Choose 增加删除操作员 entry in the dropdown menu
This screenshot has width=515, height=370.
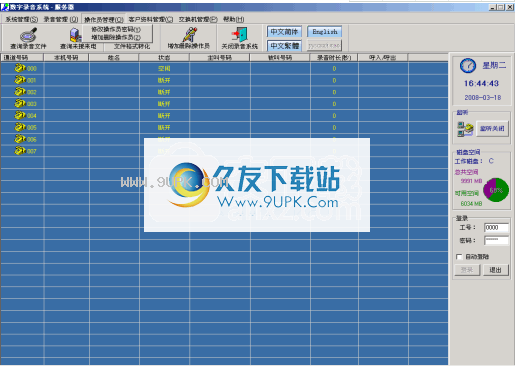click(x=116, y=37)
